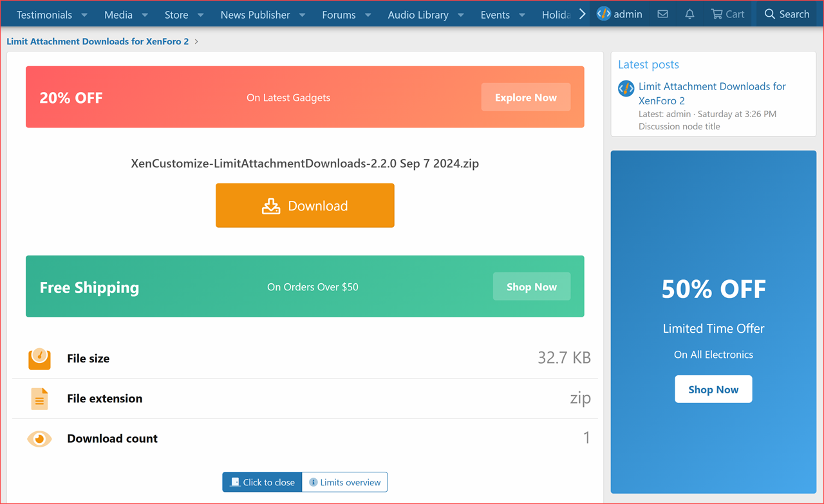Follow the breadcrumb Limit Attachment Downloads link
Image resolution: width=824 pixels, height=504 pixels.
tap(98, 41)
